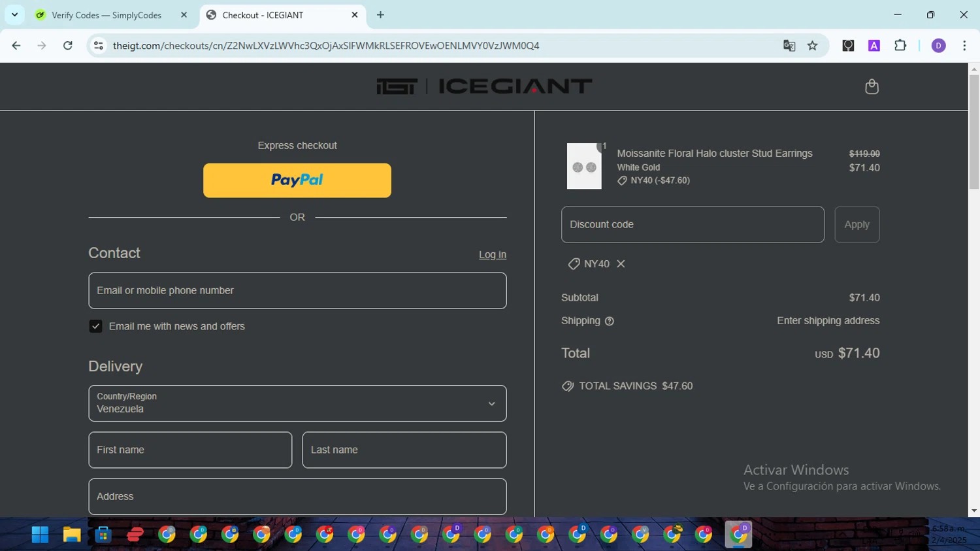The width and height of the screenshot is (980, 551).
Task: Close the Checkout ICEGIANT tab
Action: (355, 14)
